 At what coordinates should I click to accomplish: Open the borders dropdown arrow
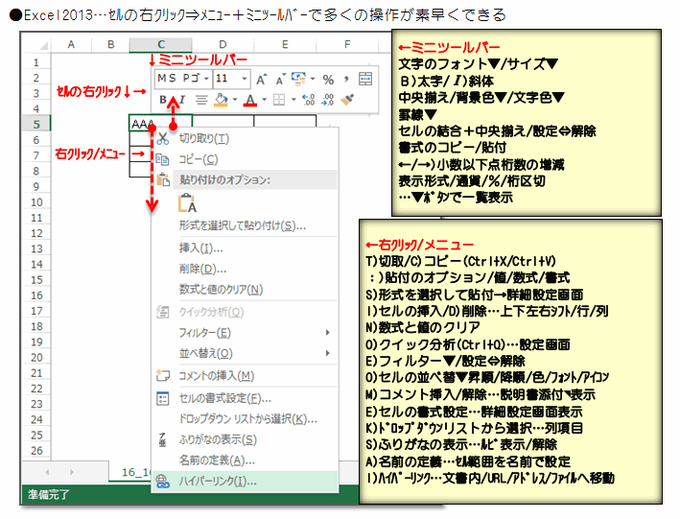pyautogui.click(x=293, y=100)
